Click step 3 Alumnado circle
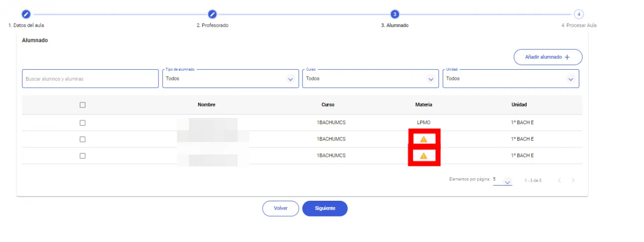This screenshot has height=242, width=644. pos(395,14)
